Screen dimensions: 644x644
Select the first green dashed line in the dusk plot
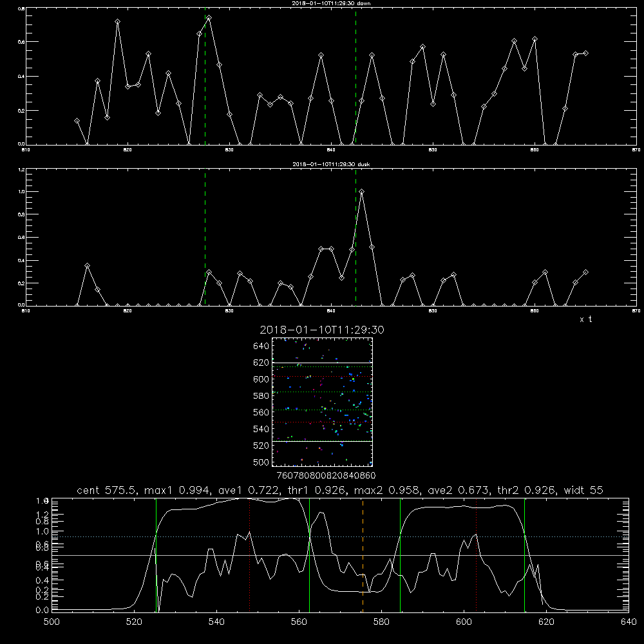click(x=205, y=237)
